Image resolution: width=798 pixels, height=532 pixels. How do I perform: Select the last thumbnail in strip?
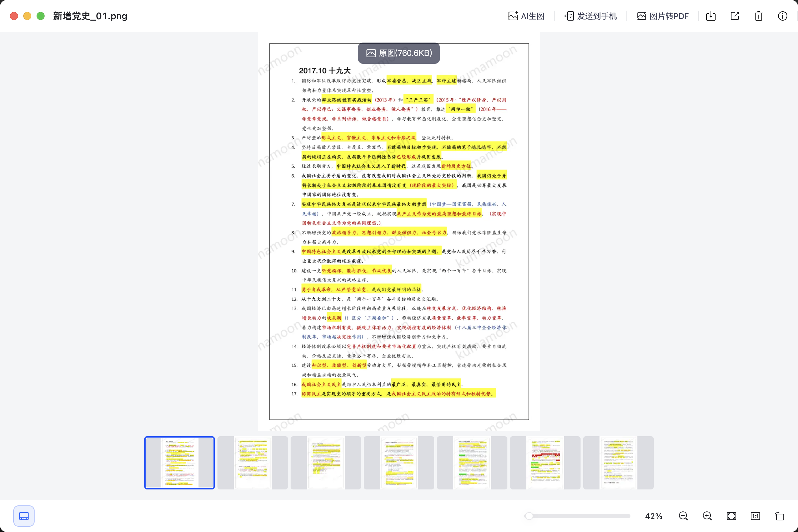click(x=618, y=463)
